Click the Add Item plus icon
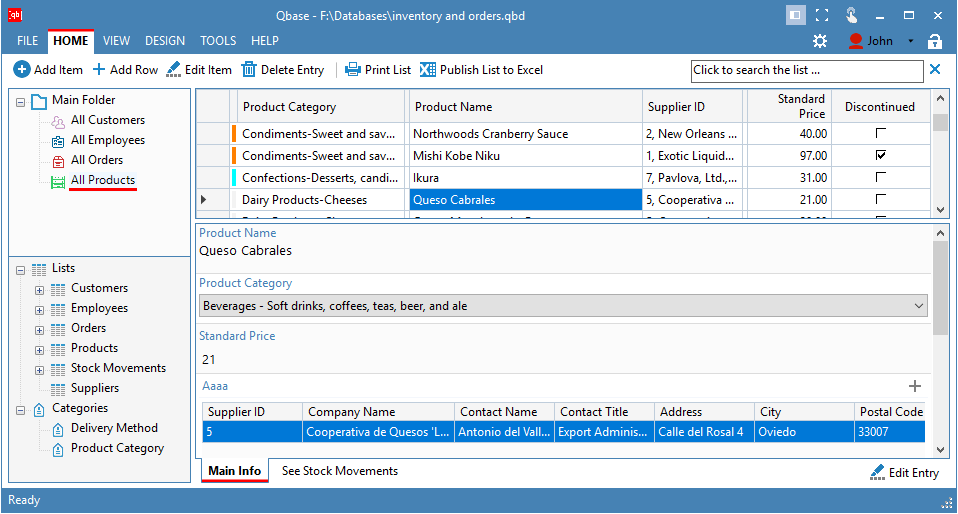 click(x=22, y=70)
